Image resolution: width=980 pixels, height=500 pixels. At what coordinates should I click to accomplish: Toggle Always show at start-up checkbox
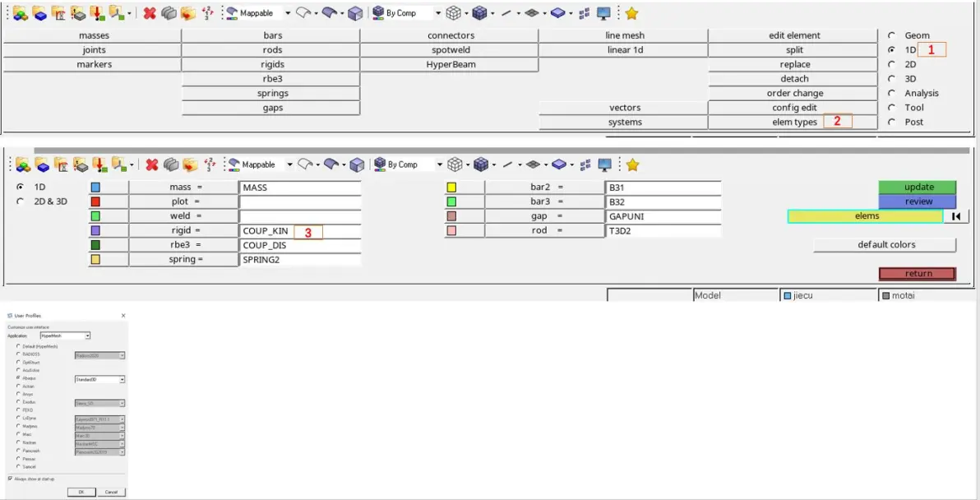(x=10, y=479)
